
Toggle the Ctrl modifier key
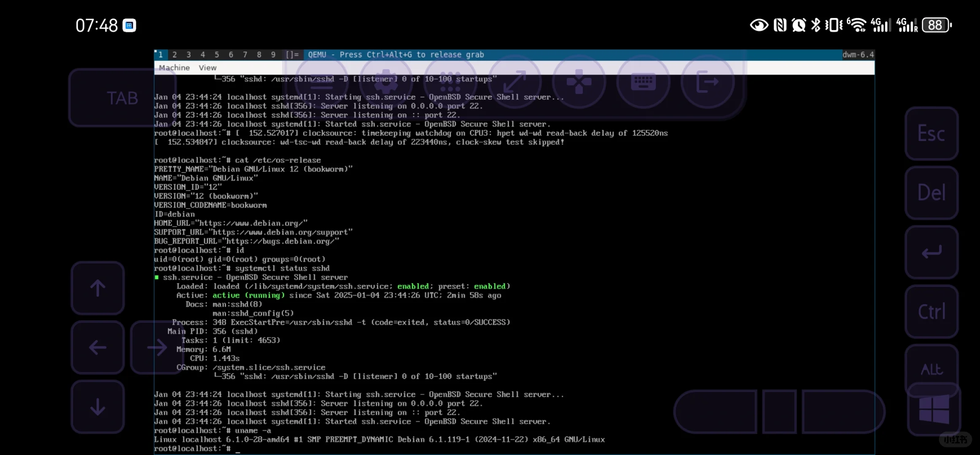point(932,312)
